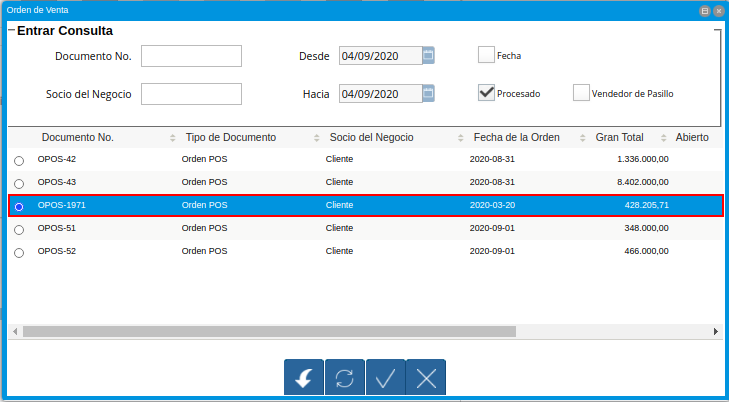Click total 428.205,71
The image size is (729, 402).
(x=647, y=205)
